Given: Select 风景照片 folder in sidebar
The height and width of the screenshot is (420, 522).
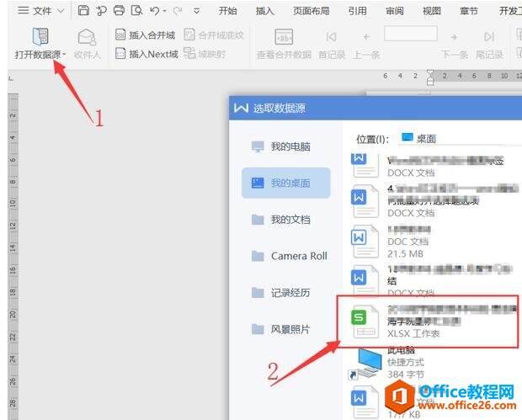Looking at the screenshot, I should click(x=286, y=329).
